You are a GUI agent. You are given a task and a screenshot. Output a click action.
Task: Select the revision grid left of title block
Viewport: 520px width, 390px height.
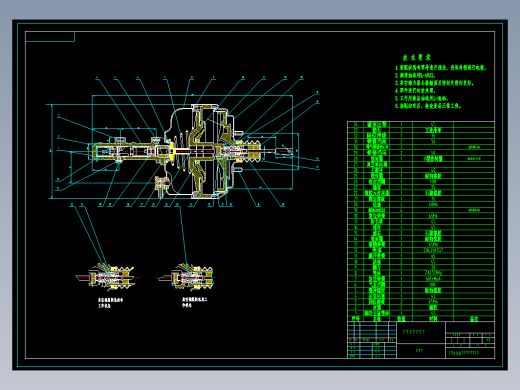(x=372, y=340)
